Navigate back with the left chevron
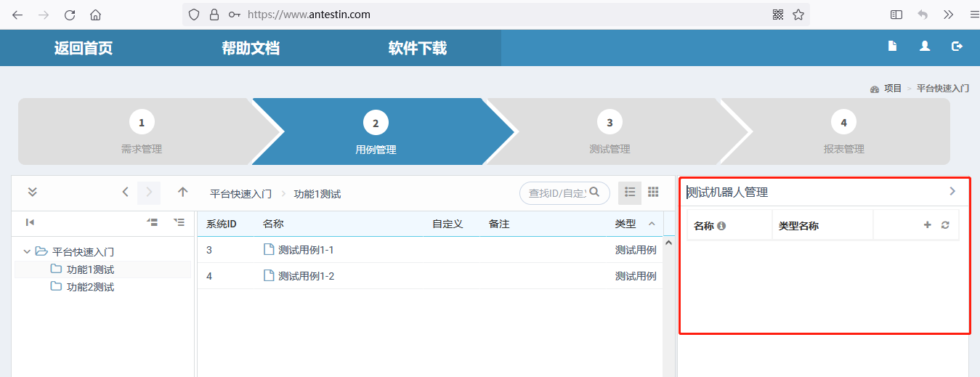980x377 pixels. click(x=125, y=192)
